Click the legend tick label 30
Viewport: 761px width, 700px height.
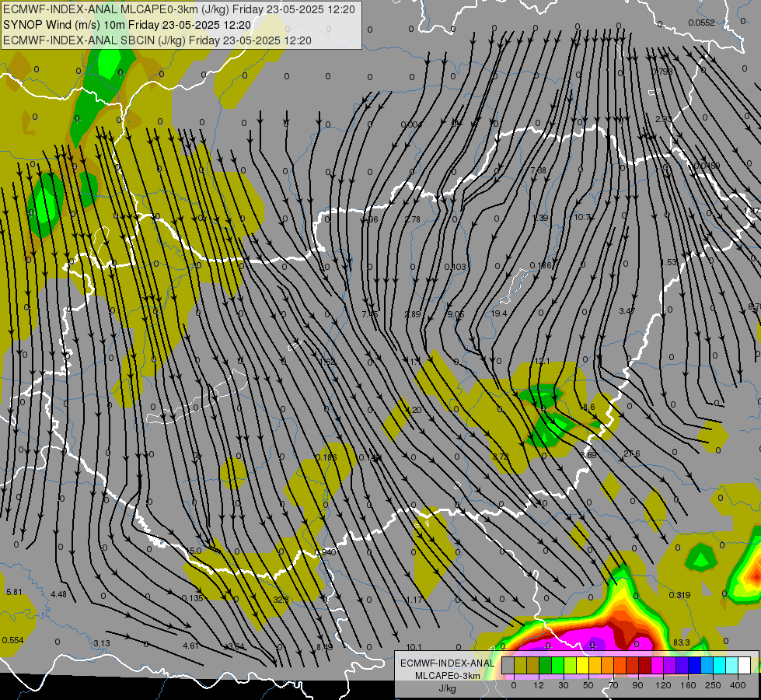point(564,685)
